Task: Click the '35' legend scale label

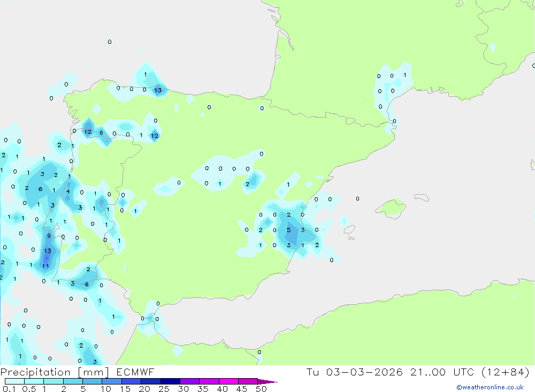Action: (203, 389)
